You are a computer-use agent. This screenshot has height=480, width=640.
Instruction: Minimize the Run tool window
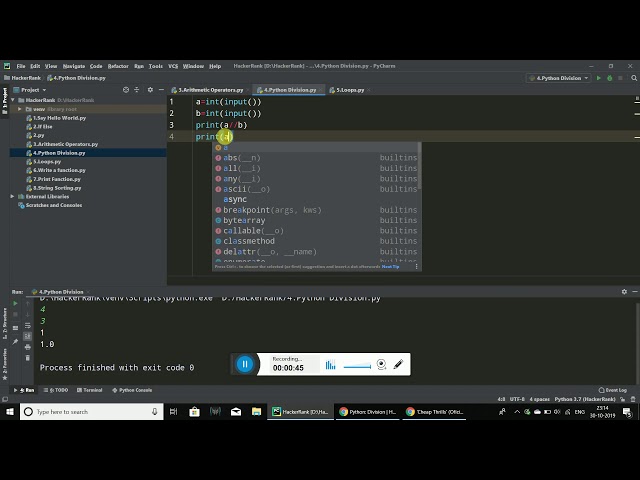[635, 291]
